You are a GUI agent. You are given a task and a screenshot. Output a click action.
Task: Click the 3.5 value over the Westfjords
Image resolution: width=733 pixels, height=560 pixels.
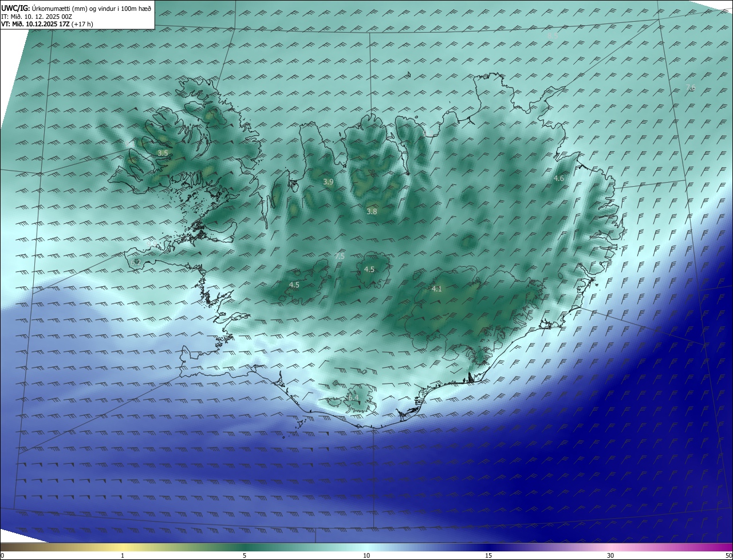pyautogui.click(x=163, y=153)
